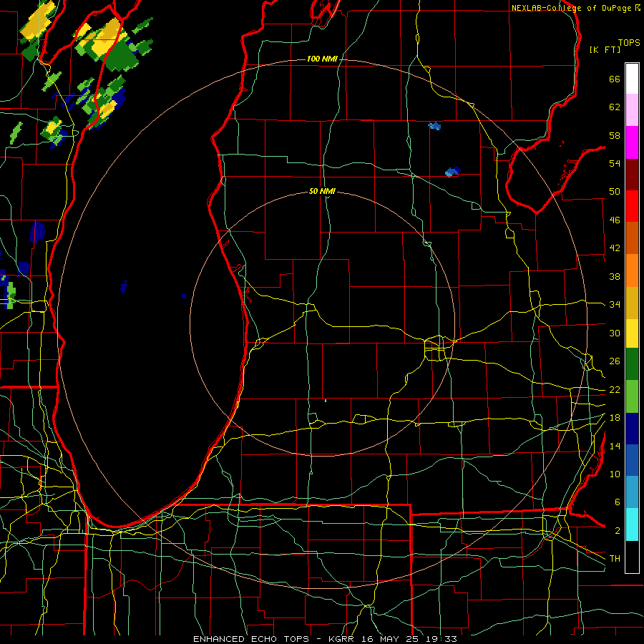Click the '10' legend value label
The width and height of the screenshot is (644, 644).
pyautogui.click(x=615, y=474)
